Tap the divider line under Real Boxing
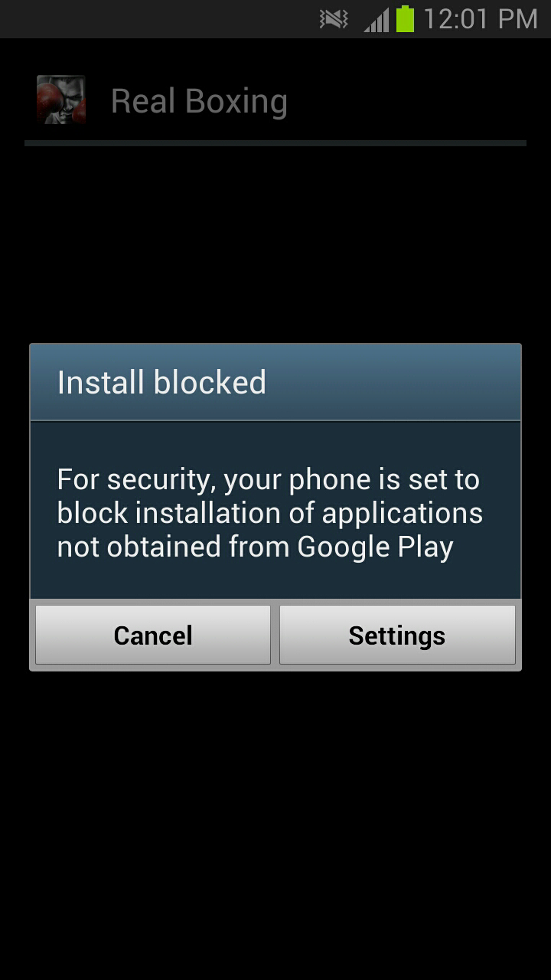The height and width of the screenshot is (980, 551). click(x=275, y=143)
